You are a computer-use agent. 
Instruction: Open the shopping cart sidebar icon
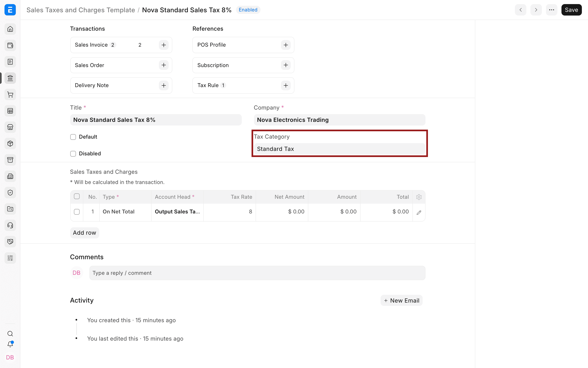(x=10, y=95)
